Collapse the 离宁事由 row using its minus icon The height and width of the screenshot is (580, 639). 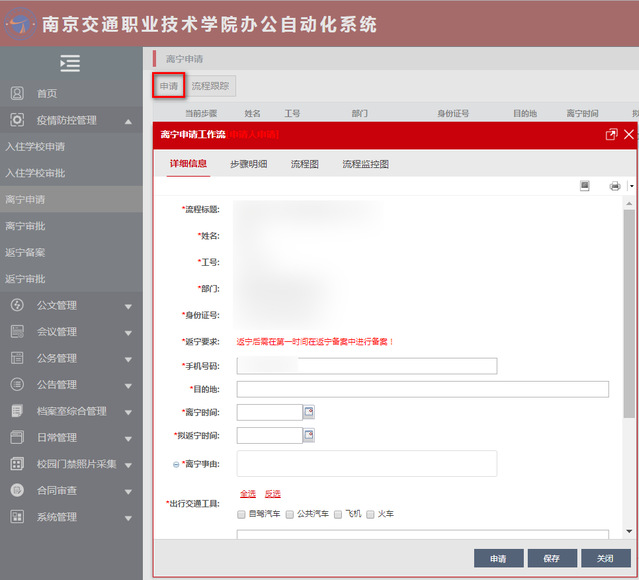[176, 464]
